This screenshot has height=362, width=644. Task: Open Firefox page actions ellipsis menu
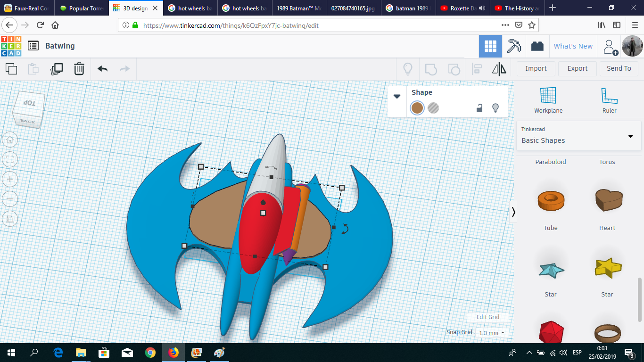point(505,25)
